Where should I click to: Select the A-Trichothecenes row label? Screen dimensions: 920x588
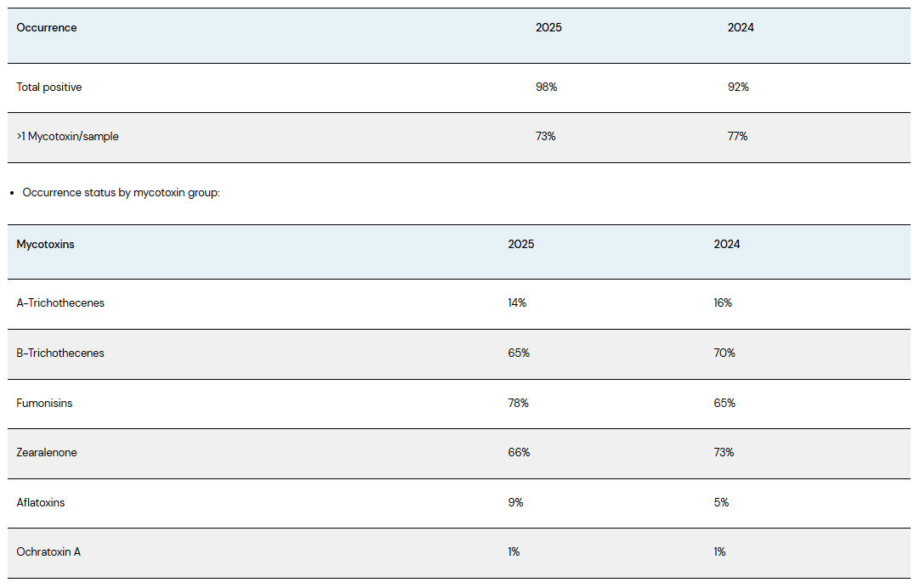(x=60, y=303)
